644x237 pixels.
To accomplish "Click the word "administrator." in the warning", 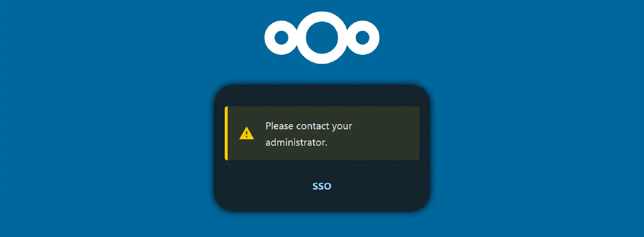I will click(296, 143).
